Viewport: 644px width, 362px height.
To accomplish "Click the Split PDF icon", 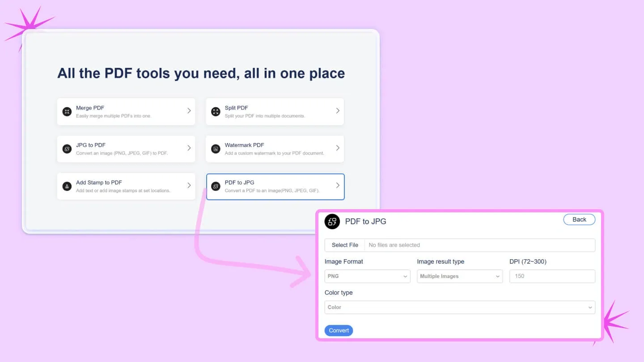I will point(216,112).
